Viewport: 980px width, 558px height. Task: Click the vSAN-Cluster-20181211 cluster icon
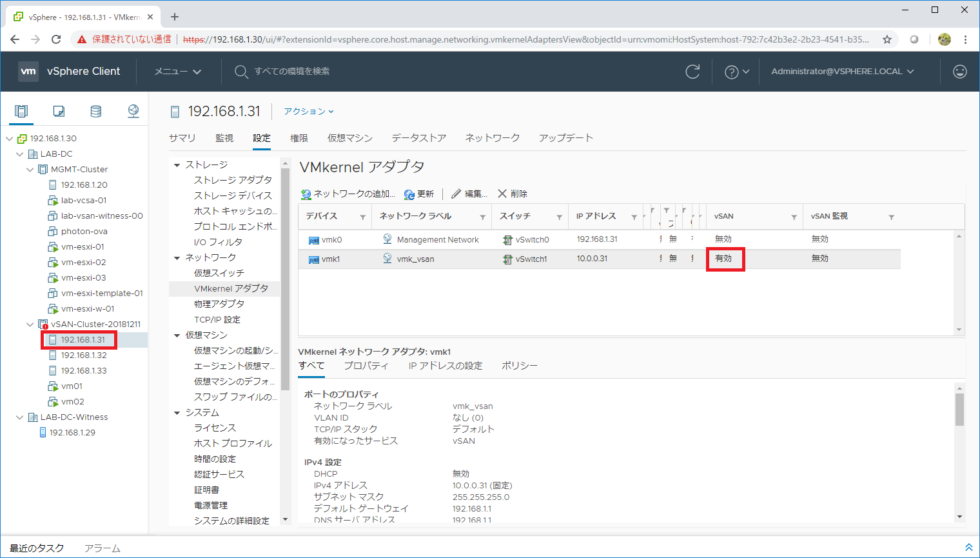(x=43, y=324)
